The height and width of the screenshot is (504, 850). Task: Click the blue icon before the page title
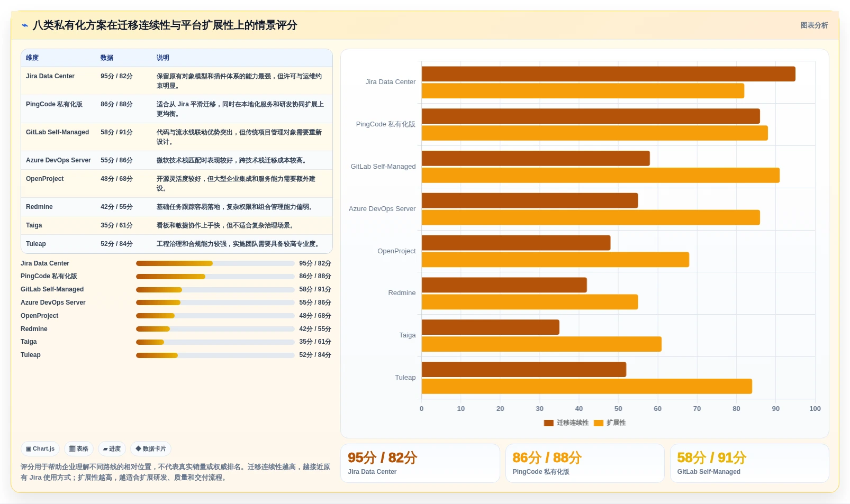[x=24, y=25]
